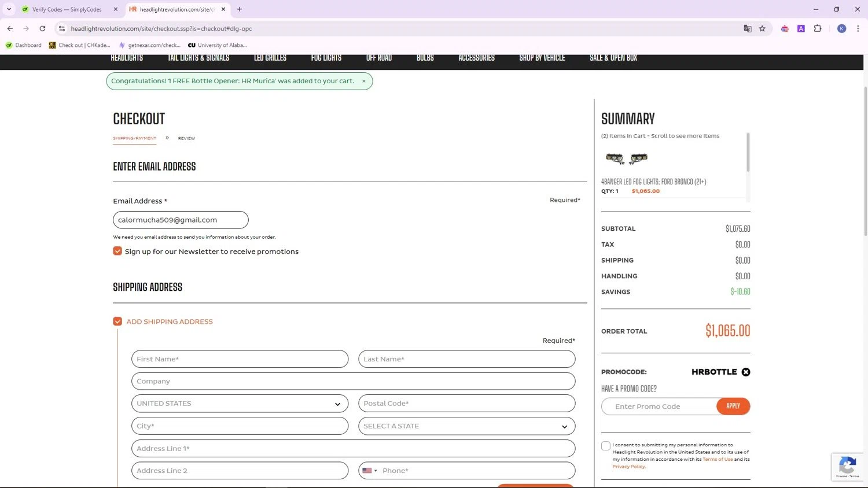Click the Address Line 2 field
The width and height of the screenshot is (868, 488).
pyautogui.click(x=240, y=471)
